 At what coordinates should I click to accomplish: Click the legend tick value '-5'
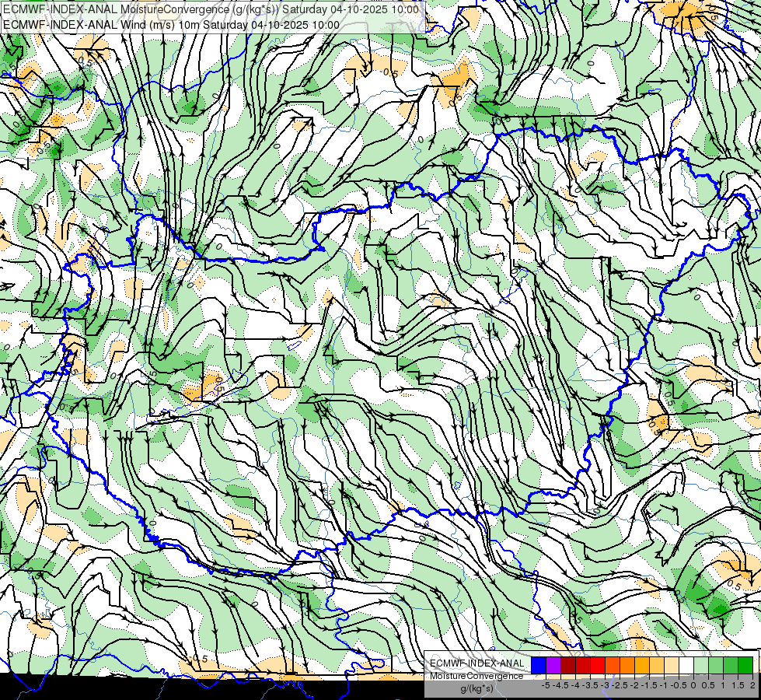pos(546,685)
